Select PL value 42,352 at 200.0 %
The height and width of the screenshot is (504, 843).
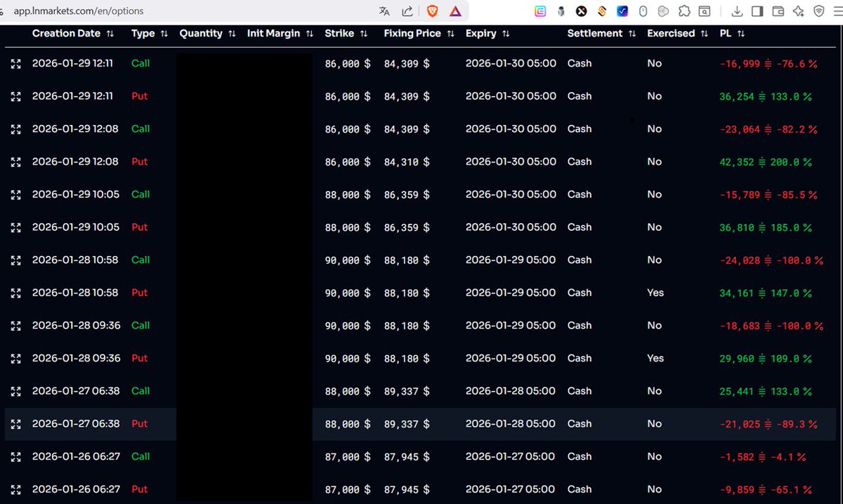766,162
